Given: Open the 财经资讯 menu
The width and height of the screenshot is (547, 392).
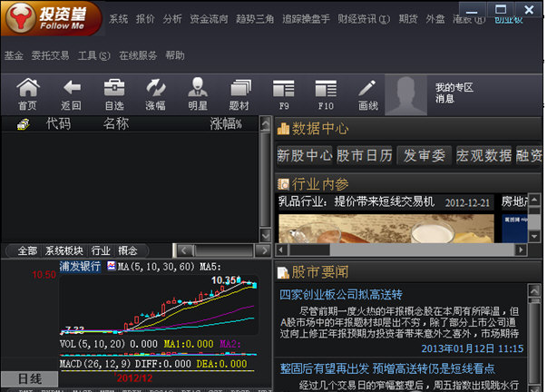Looking at the screenshot, I should 364,19.
